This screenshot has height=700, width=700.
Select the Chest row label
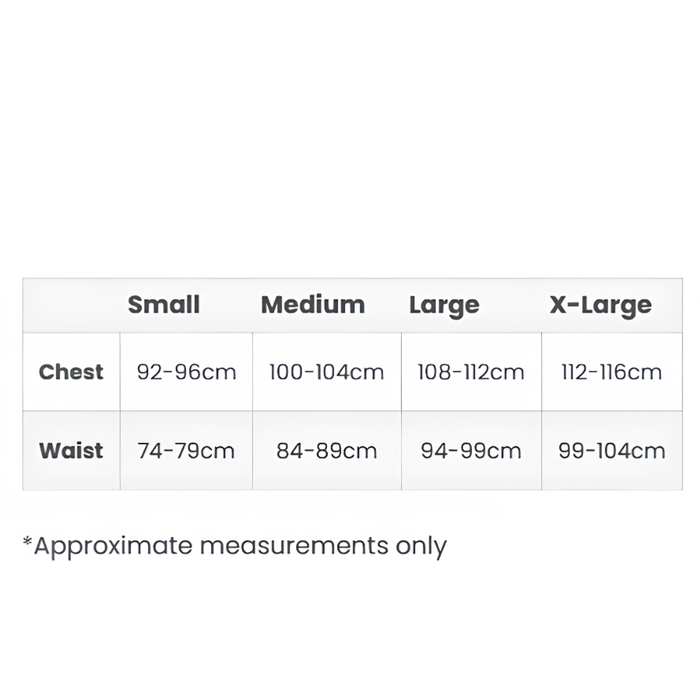[x=71, y=372]
